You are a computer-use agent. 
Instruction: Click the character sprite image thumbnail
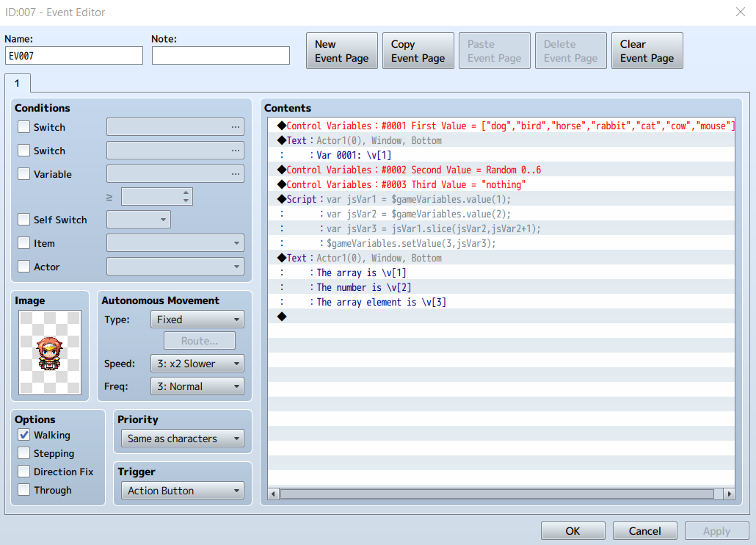click(x=50, y=352)
